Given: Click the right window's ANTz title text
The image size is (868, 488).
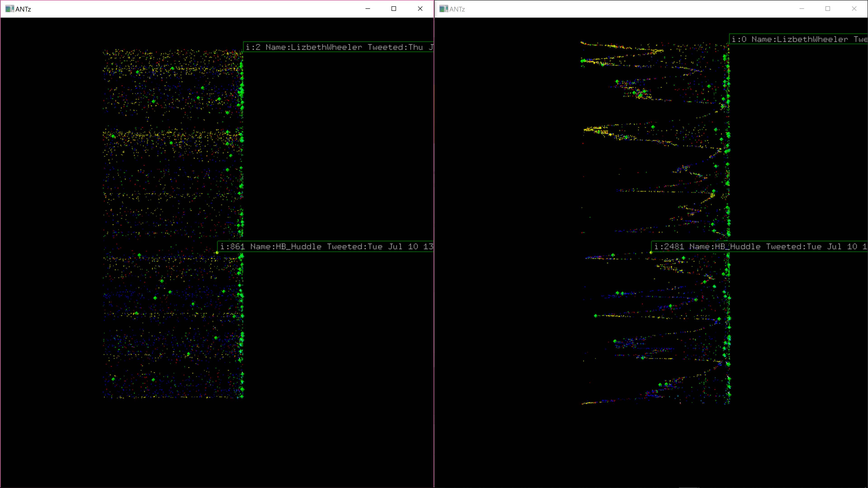Looking at the screenshot, I should [457, 9].
